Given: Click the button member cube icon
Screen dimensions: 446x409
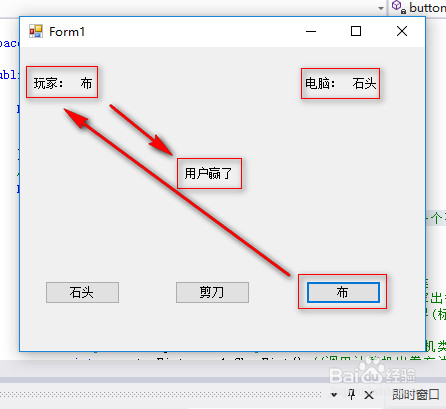Looking at the screenshot, I should tap(398, 7).
